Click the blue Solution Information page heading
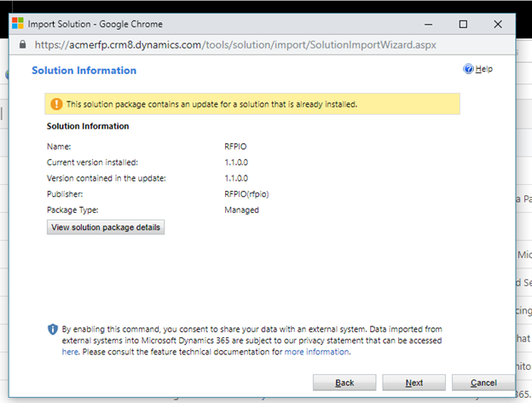This screenshot has width=532, height=403. (x=84, y=71)
